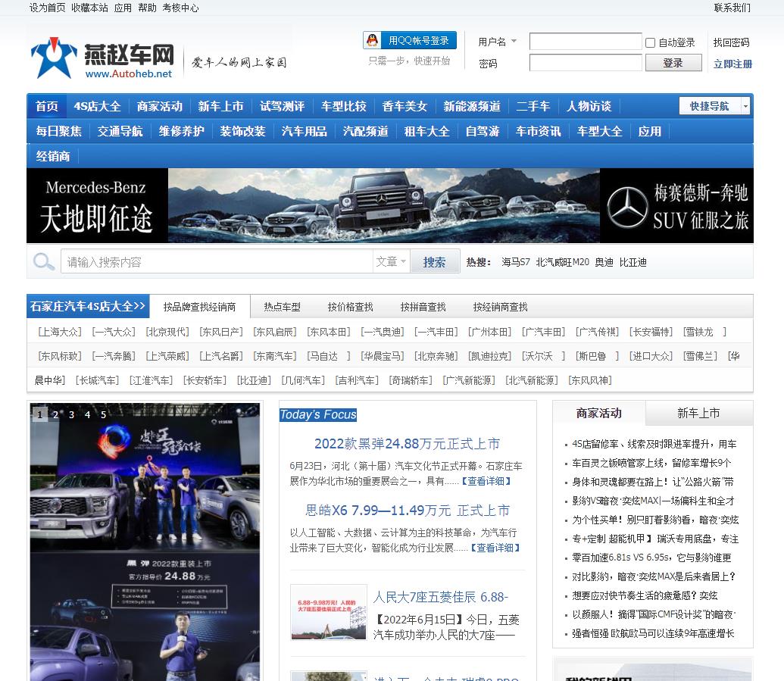Open the 文章 search type dropdown
The height and width of the screenshot is (681, 784).
(x=391, y=261)
